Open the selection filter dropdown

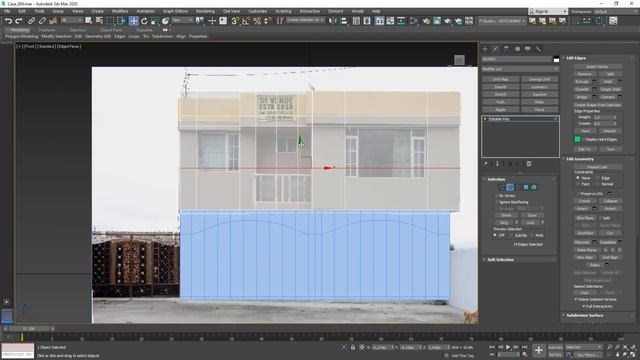(x=71, y=20)
